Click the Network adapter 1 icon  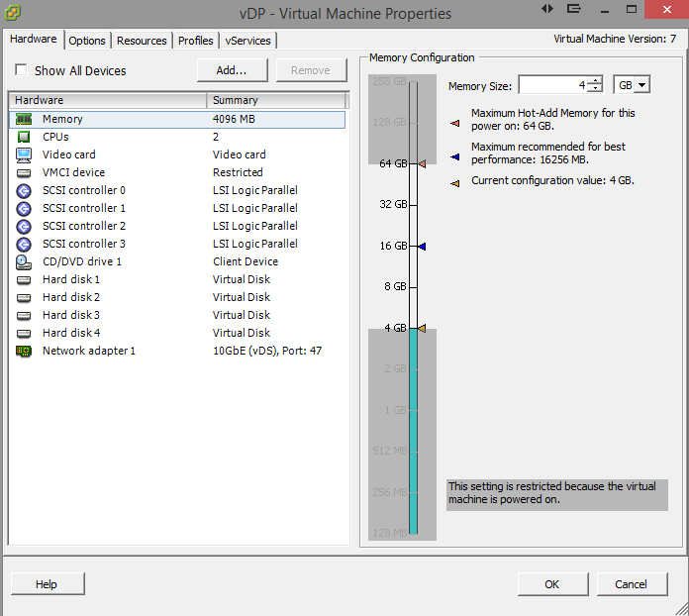[24, 351]
